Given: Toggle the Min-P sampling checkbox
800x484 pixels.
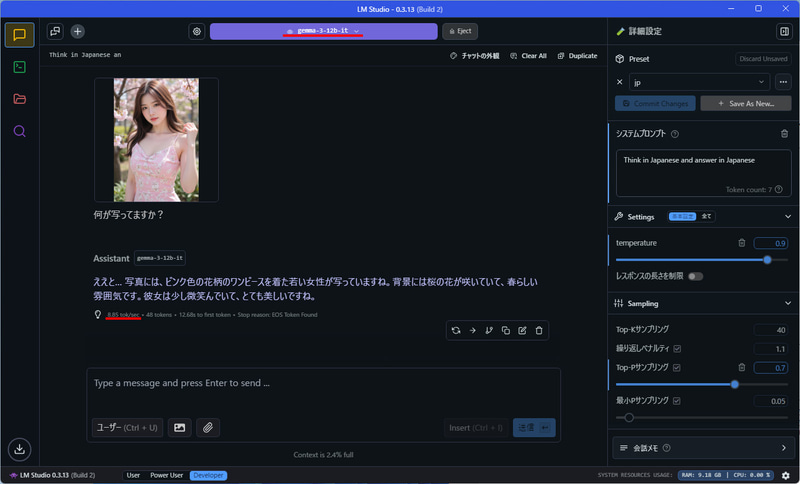Looking at the screenshot, I should tap(677, 401).
